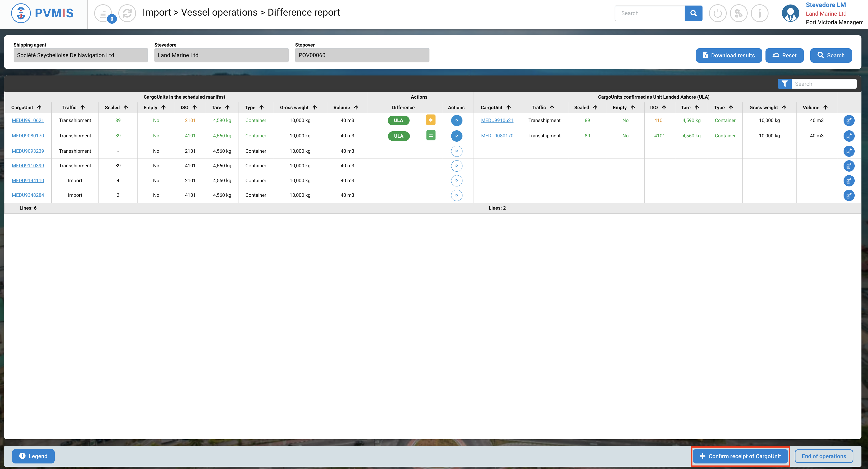
Task: Open the Legend button
Action: point(33,456)
